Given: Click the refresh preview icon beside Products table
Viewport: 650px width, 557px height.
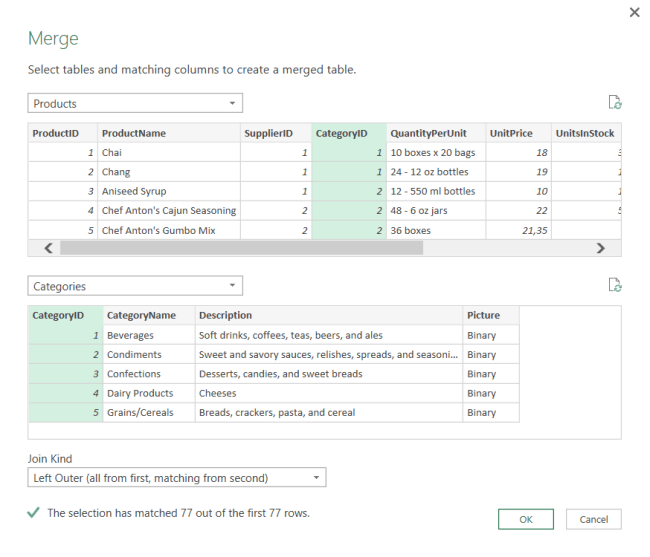Looking at the screenshot, I should [x=615, y=103].
